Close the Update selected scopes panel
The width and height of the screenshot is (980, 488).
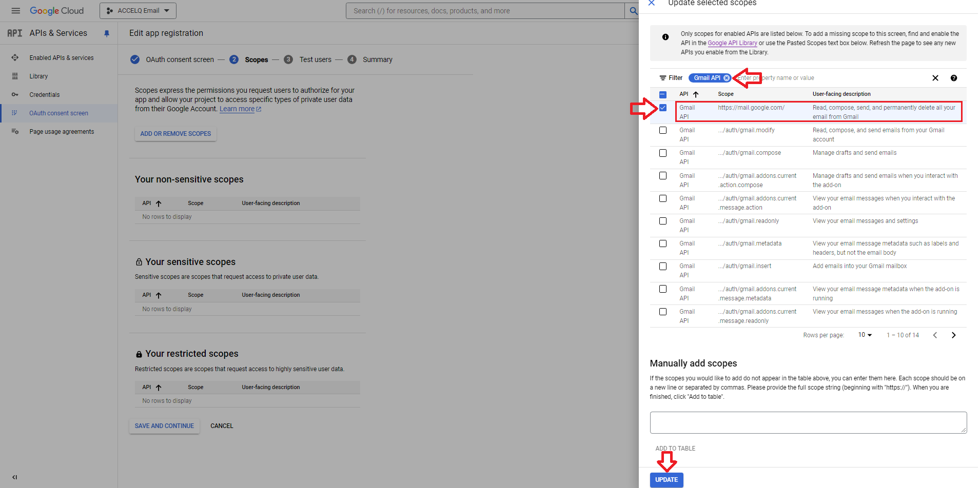652,3
